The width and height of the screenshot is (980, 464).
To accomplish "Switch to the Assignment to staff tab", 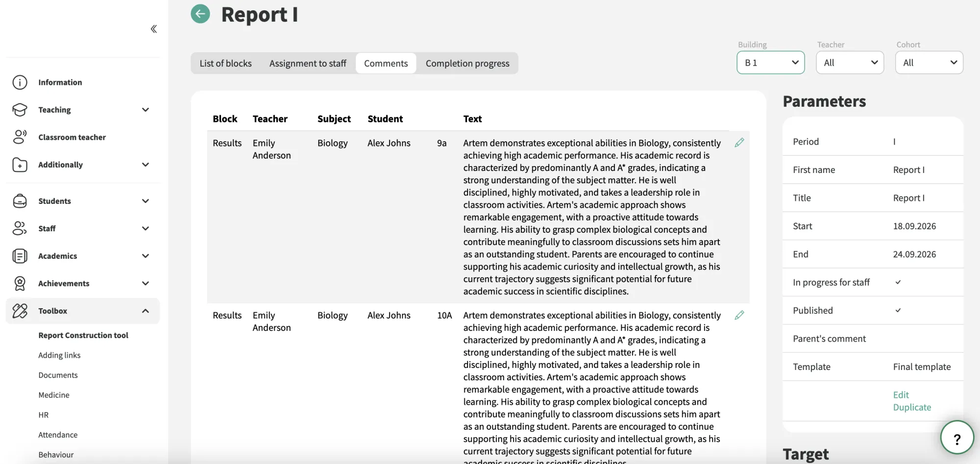I will 308,63.
